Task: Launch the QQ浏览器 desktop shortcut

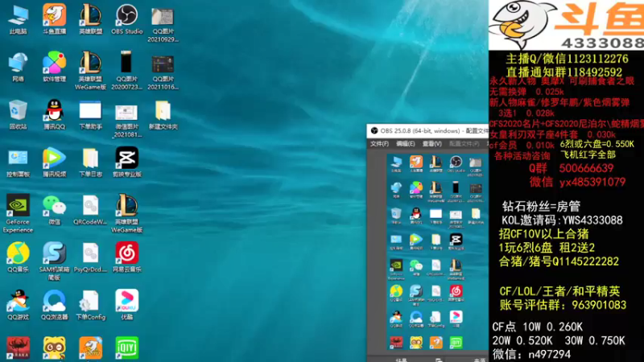Action: (54, 306)
